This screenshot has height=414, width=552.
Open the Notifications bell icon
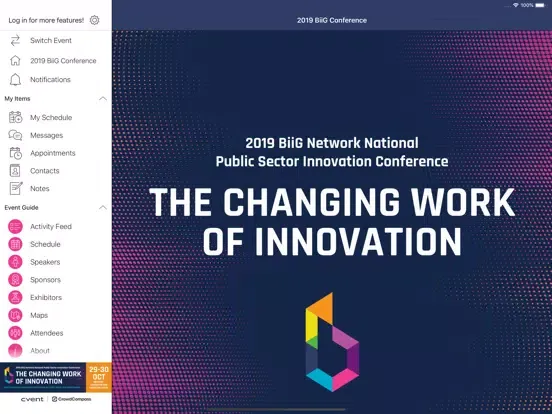click(15, 80)
